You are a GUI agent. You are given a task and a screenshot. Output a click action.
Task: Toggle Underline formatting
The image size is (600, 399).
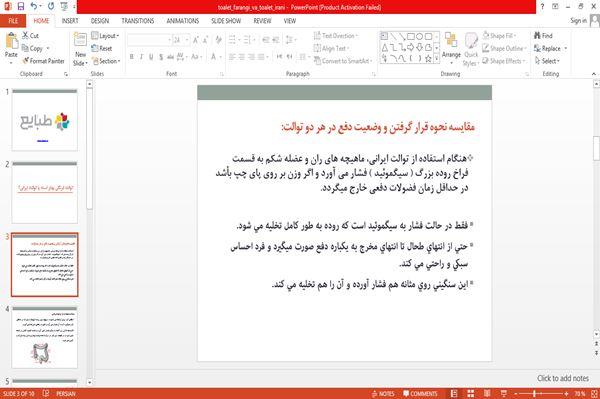151,57
